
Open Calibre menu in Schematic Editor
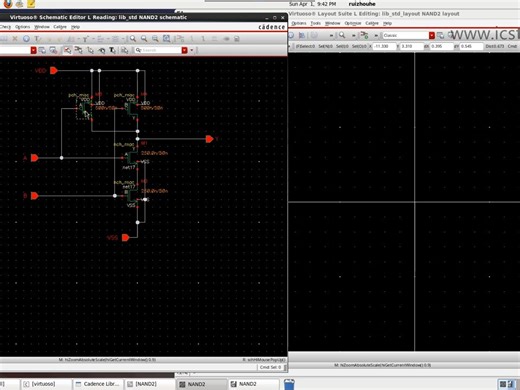point(60,27)
